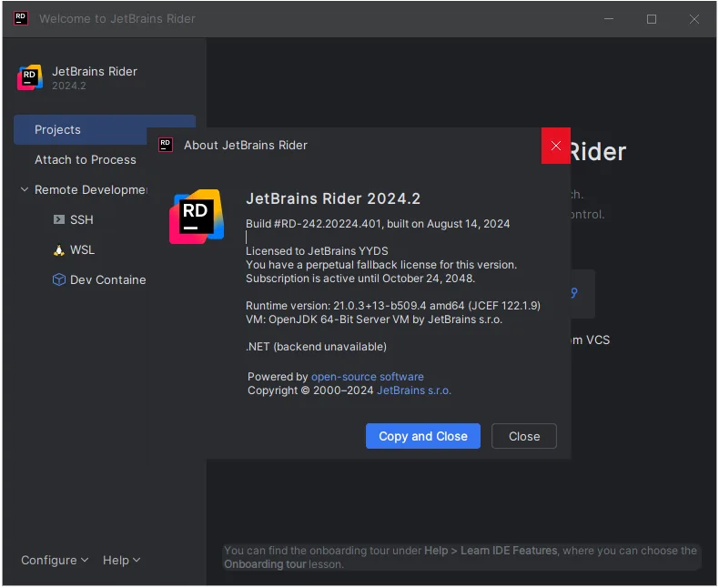Open the Help dropdown menu
This screenshot has height=588, width=719.
point(122,560)
